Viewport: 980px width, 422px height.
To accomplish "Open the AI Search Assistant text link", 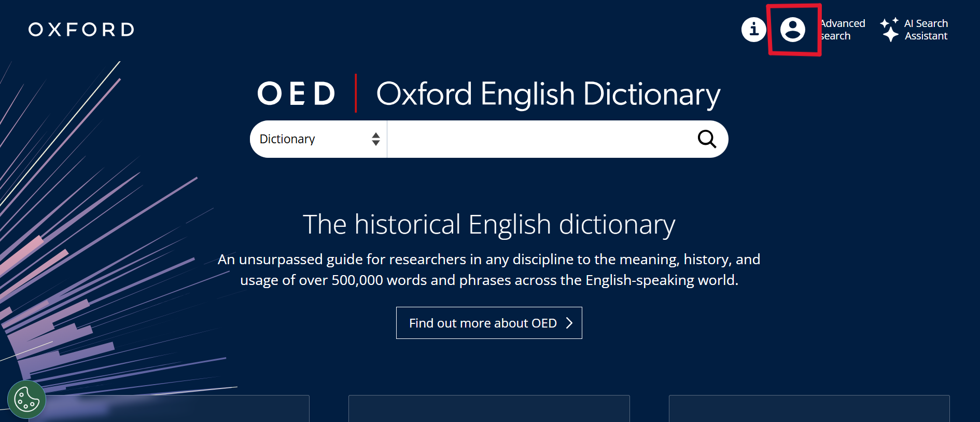I will coord(926,30).
